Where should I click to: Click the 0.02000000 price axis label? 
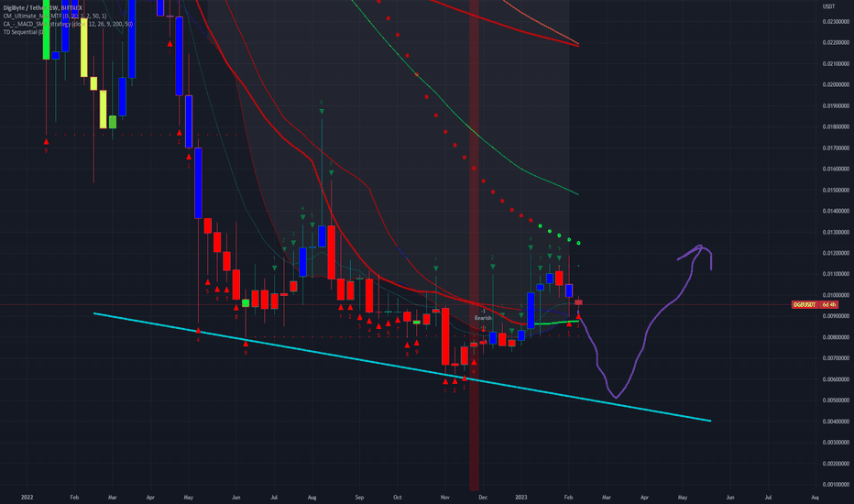tap(836, 85)
